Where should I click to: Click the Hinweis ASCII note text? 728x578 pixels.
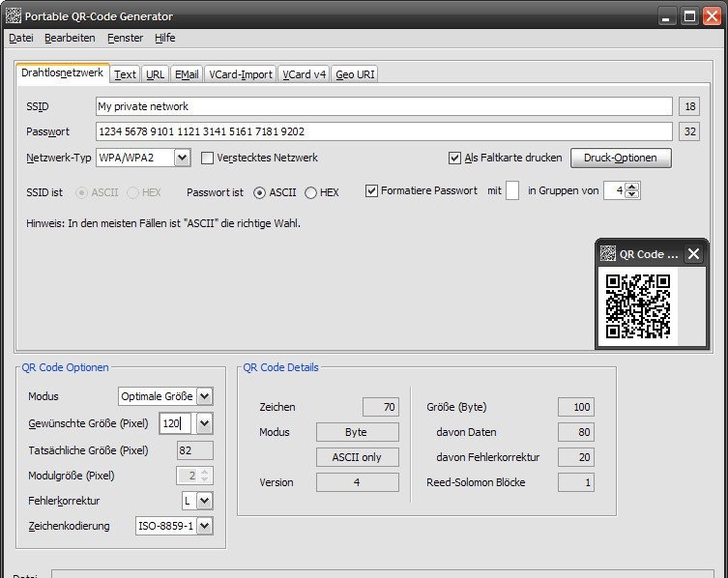coord(163,223)
